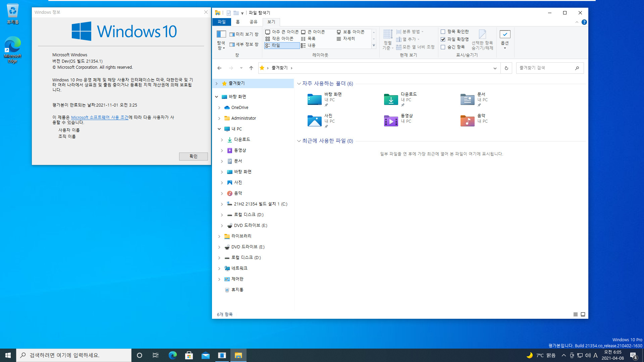Select 자세히 details layout
The height and width of the screenshot is (362, 644).
tap(345, 39)
